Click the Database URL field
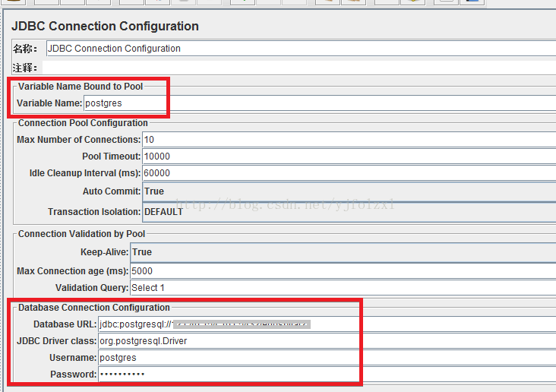 (x=327, y=324)
